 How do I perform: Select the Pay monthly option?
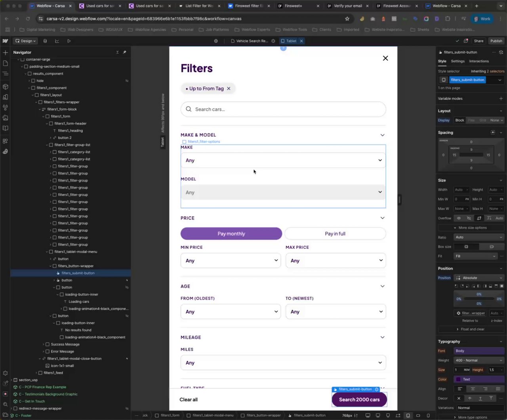coord(231,234)
